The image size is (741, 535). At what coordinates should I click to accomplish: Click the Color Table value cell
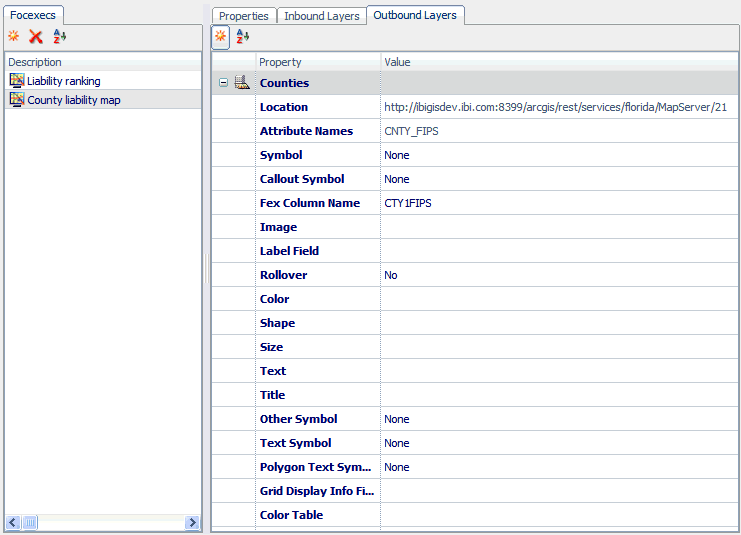(x=559, y=515)
